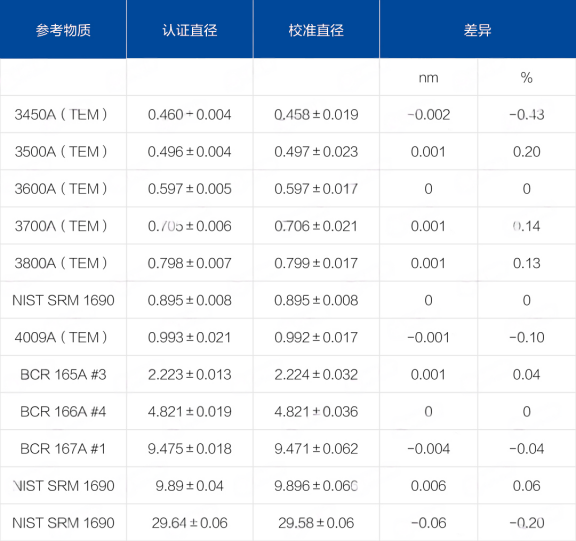Select the −0.002 nm difference cell

coord(429,115)
